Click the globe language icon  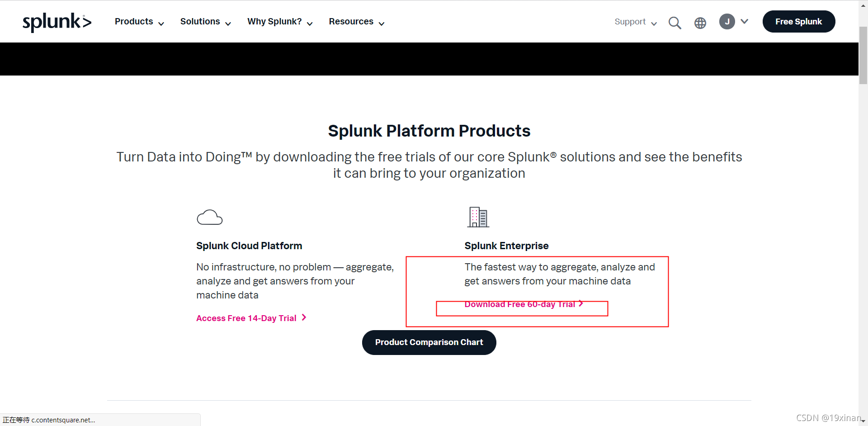coord(700,23)
